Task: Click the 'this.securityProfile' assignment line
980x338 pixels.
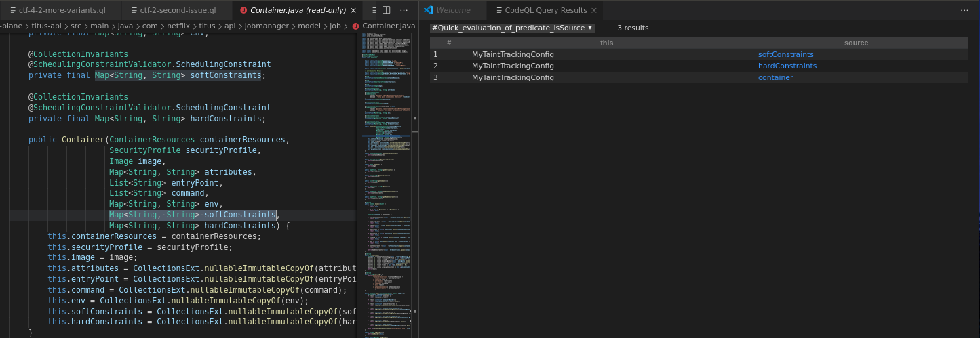Action: pyautogui.click(x=140, y=247)
